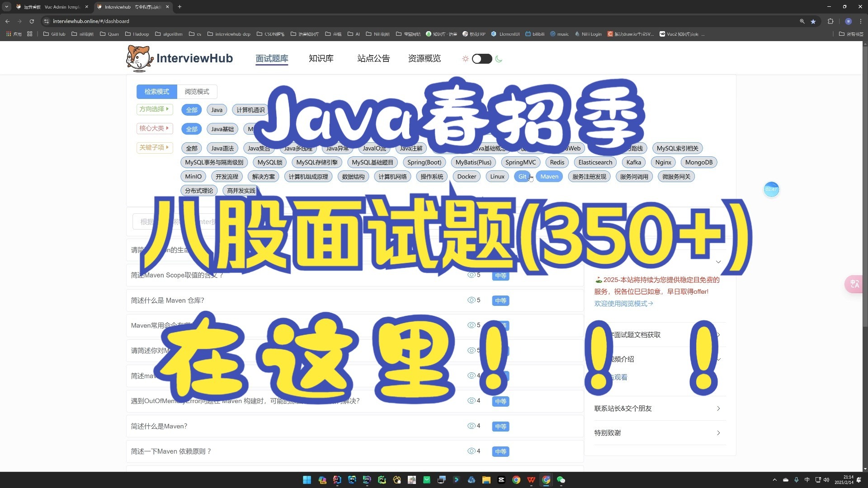Click the browser refresh icon

(32, 21)
